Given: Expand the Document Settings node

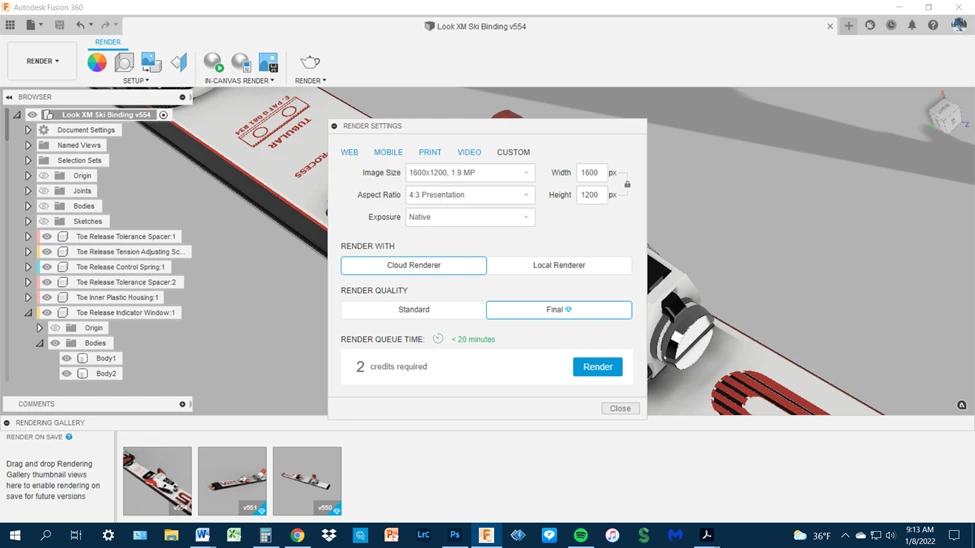Looking at the screenshot, I should 28,130.
